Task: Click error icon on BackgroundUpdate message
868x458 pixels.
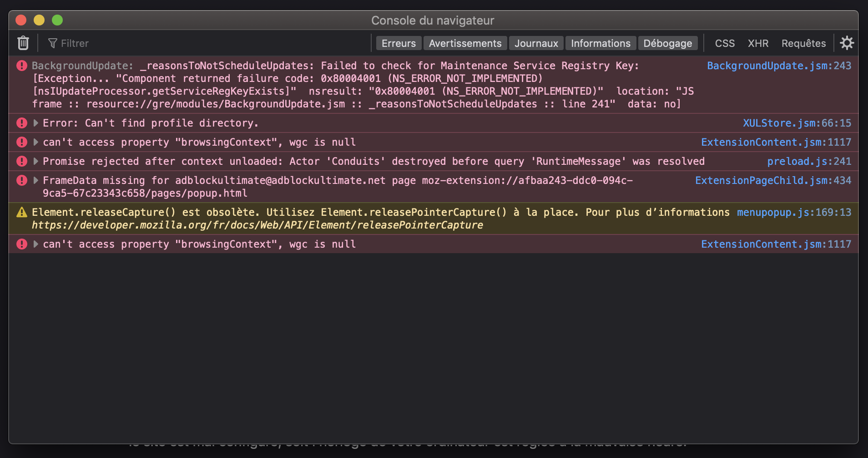Action: 22,66
